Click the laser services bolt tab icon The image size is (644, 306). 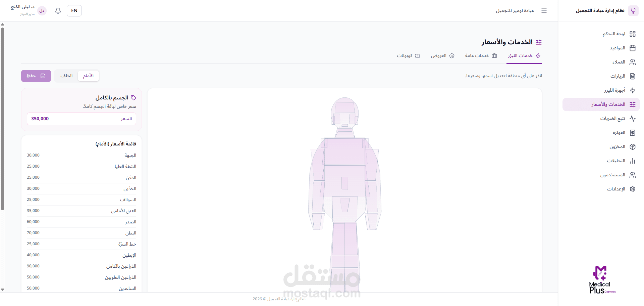click(538, 56)
